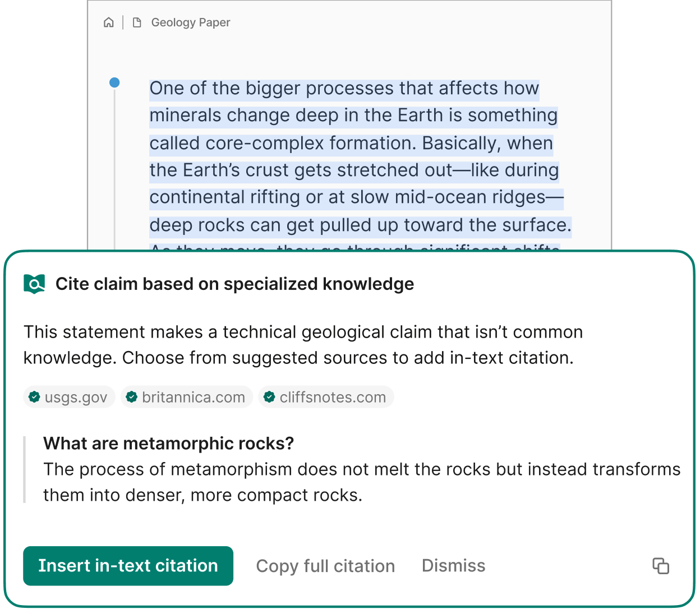The width and height of the screenshot is (700, 609).
Task: Click the teal citation suggestion icon
Action: coord(34,284)
